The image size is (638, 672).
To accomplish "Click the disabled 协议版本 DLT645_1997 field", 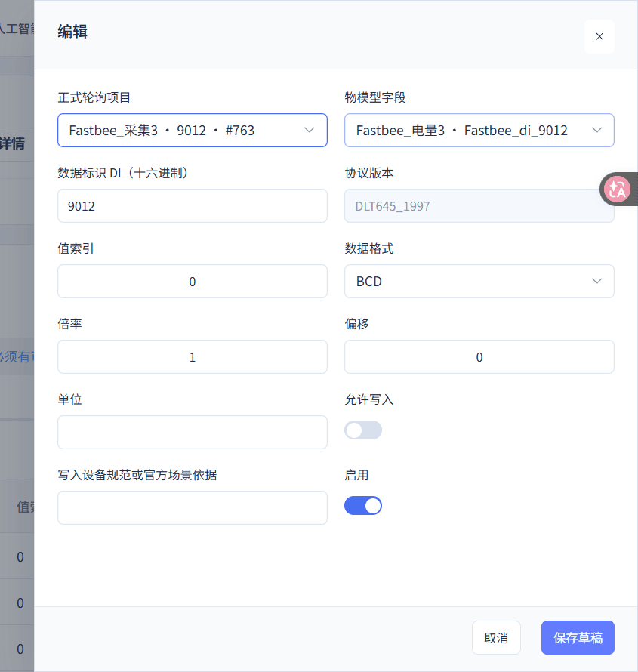I will tap(479, 205).
